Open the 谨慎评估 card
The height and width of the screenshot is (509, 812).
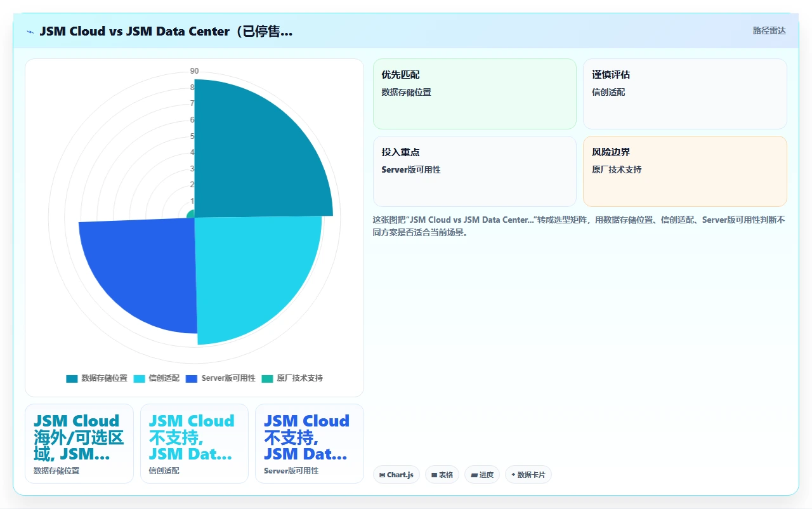tap(685, 94)
